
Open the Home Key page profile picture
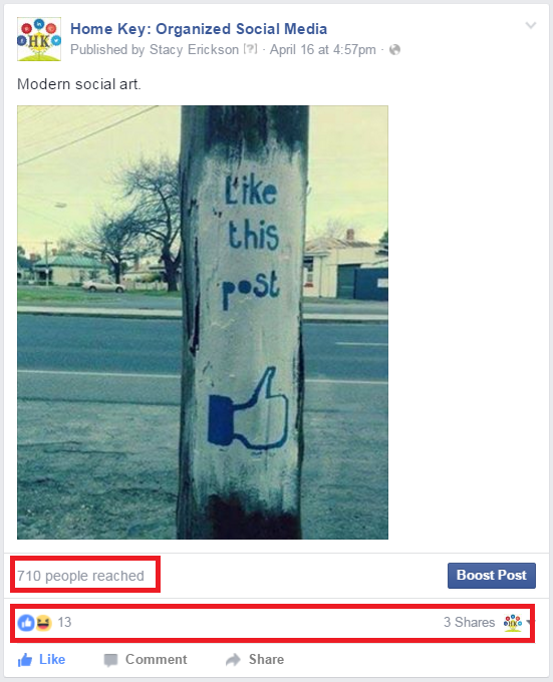[39, 39]
